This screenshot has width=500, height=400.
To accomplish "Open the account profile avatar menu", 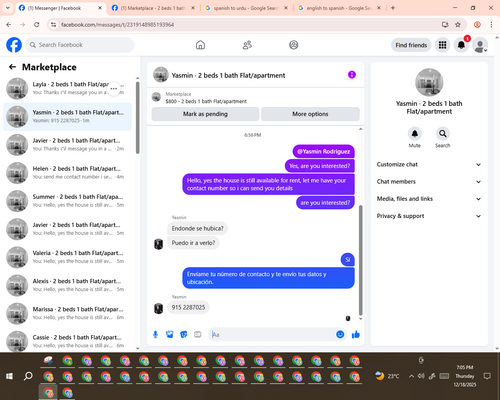I will [480, 45].
